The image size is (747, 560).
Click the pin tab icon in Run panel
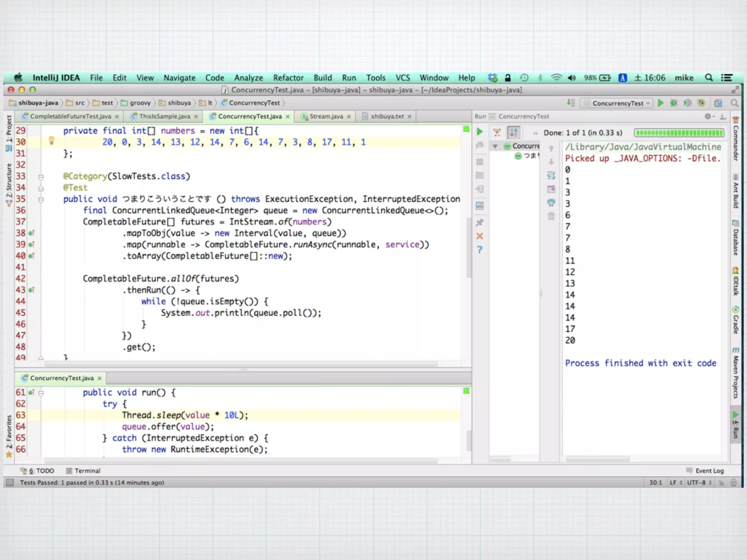click(x=480, y=223)
